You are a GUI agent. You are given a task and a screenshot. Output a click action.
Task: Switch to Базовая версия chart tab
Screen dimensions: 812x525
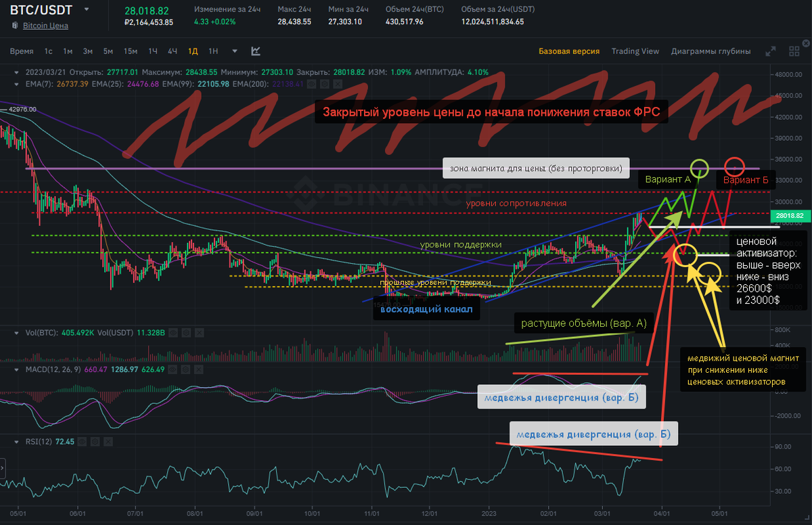[569, 51]
